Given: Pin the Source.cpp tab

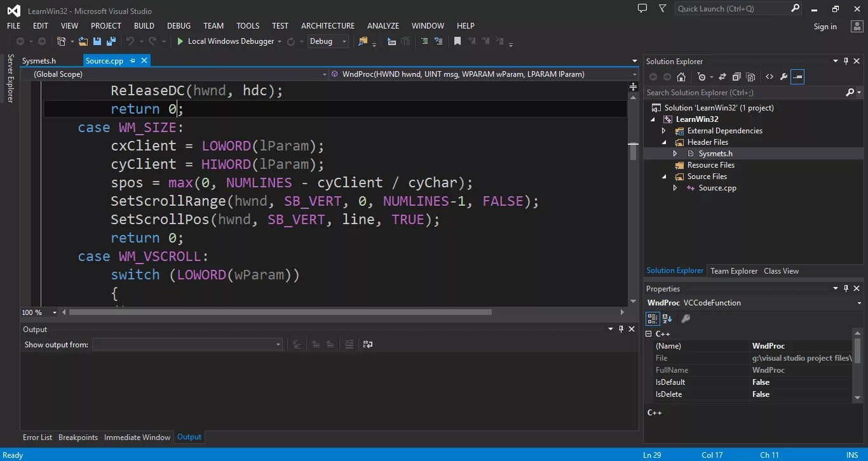Looking at the screenshot, I should click(x=133, y=60).
